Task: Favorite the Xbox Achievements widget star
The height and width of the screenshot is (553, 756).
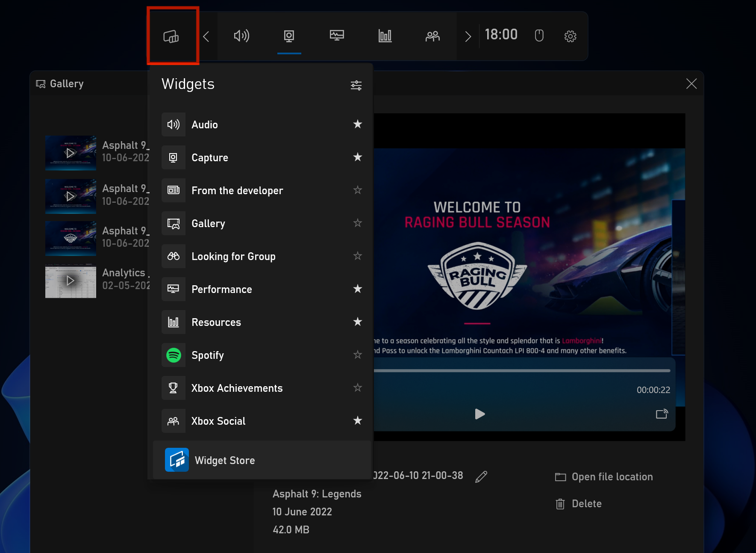Action: 358,387
